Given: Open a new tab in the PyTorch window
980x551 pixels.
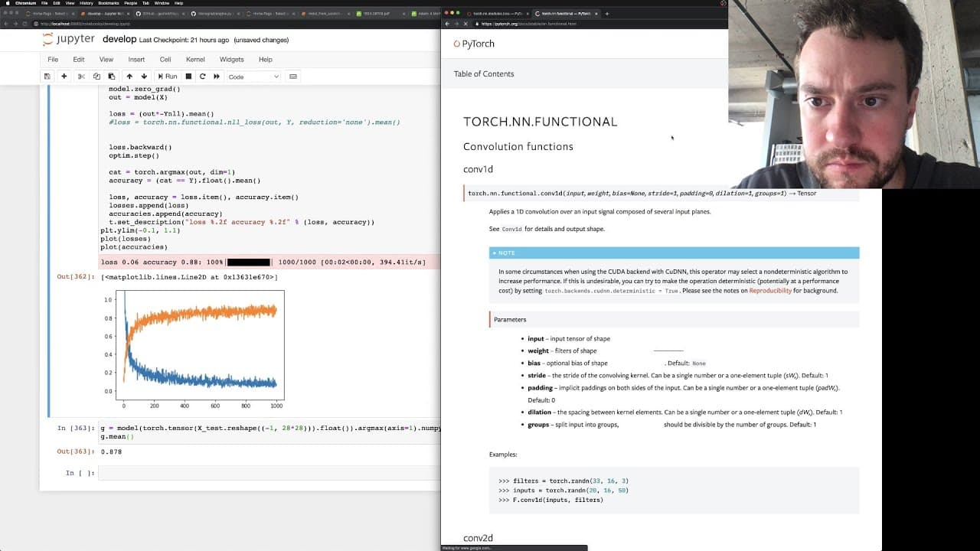Looking at the screenshot, I should click(607, 14).
